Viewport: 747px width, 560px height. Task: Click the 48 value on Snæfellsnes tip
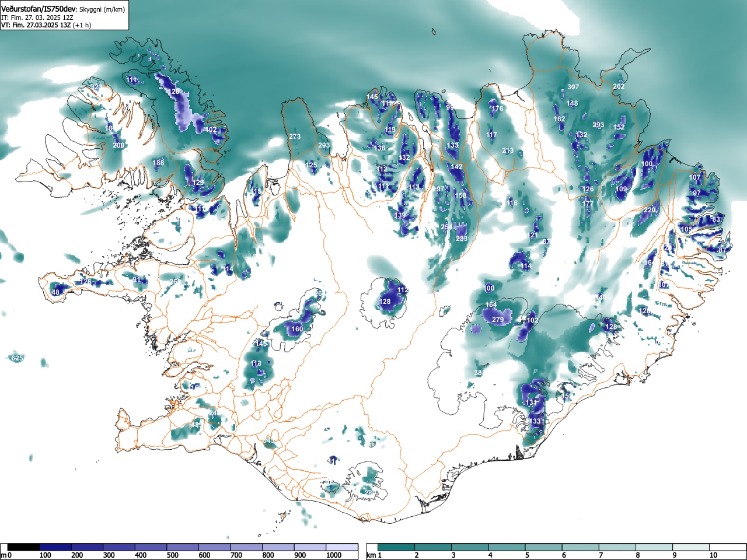[56, 292]
